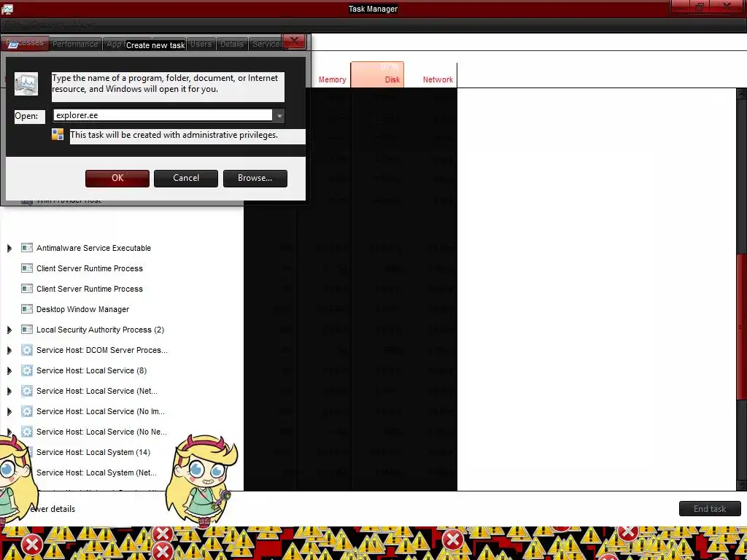Click the gear icon for Service Host: Local Service (No Im...
Screen dimensions: 747x560
click(x=27, y=411)
